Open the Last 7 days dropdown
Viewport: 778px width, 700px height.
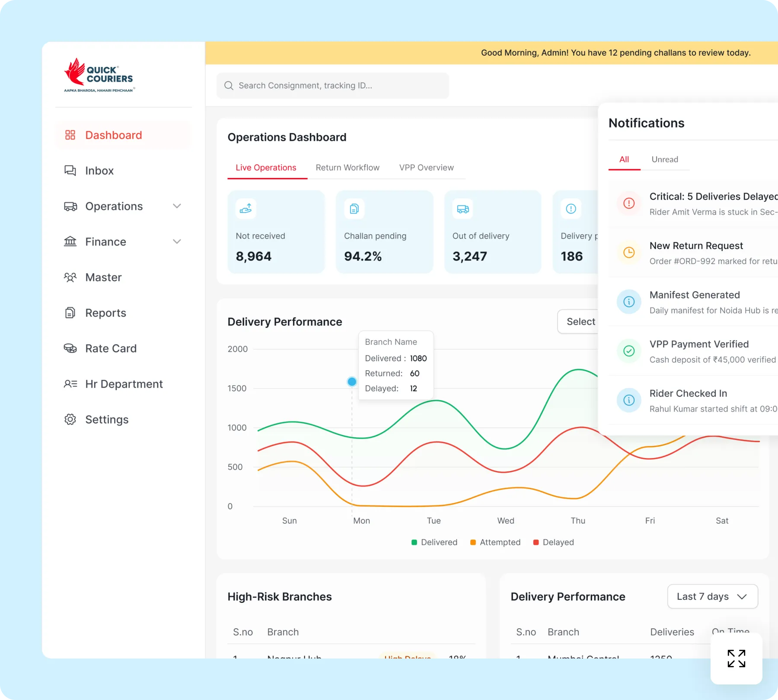(712, 597)
